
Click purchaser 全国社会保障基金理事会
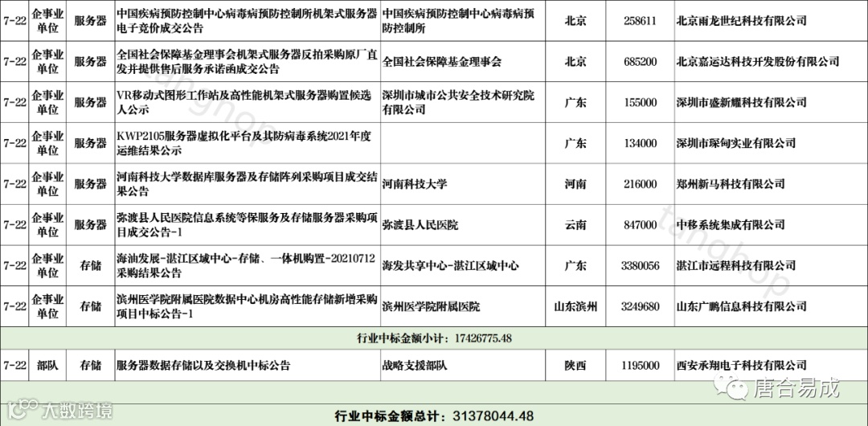[x=441, y=62]
